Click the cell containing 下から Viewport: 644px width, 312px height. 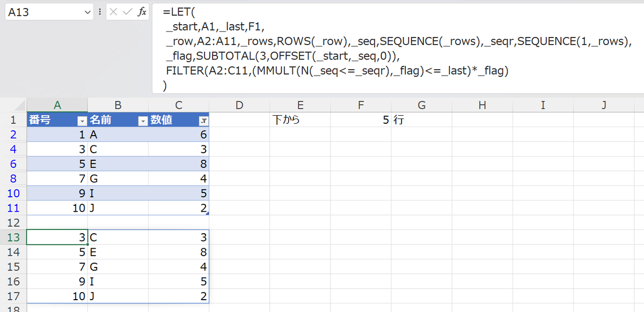(300, 120)
